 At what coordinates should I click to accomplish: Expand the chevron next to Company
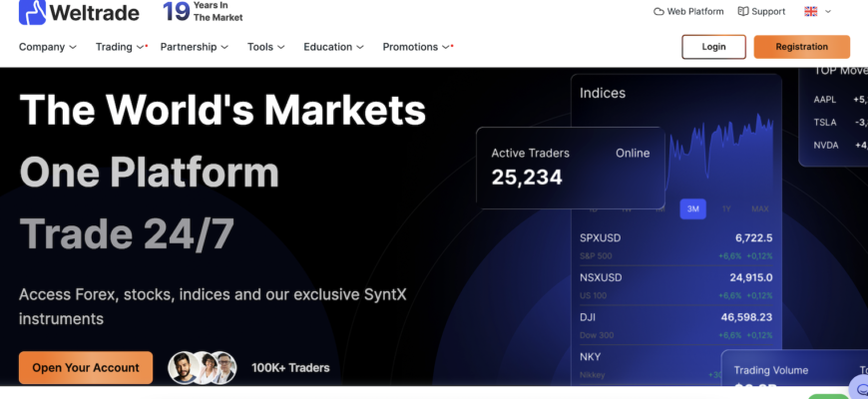click(x=73, y=48)
